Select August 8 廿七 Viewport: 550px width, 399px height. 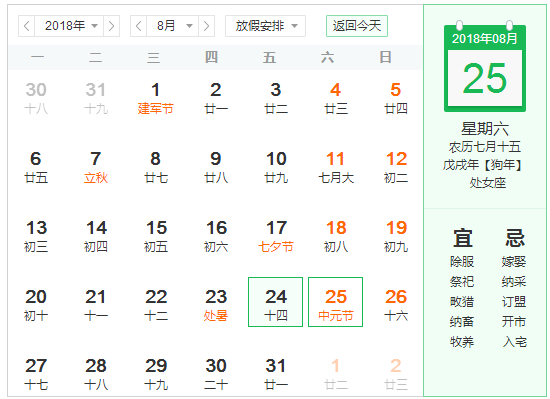pos(156,167)
